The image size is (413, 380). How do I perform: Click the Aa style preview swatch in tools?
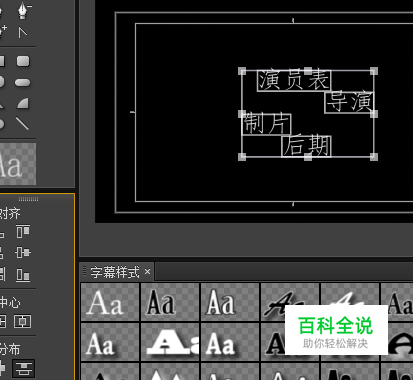coord(18,164)
